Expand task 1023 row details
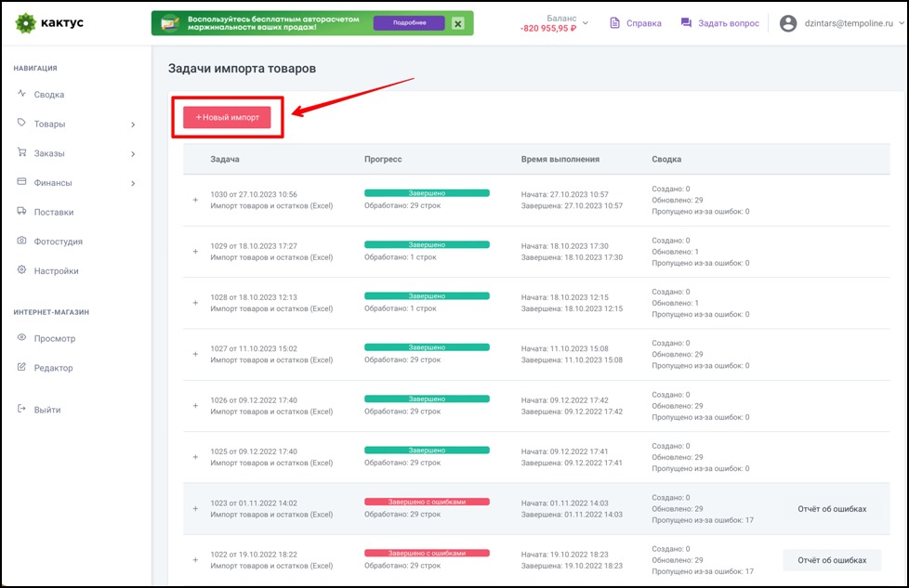 (195, 508)
